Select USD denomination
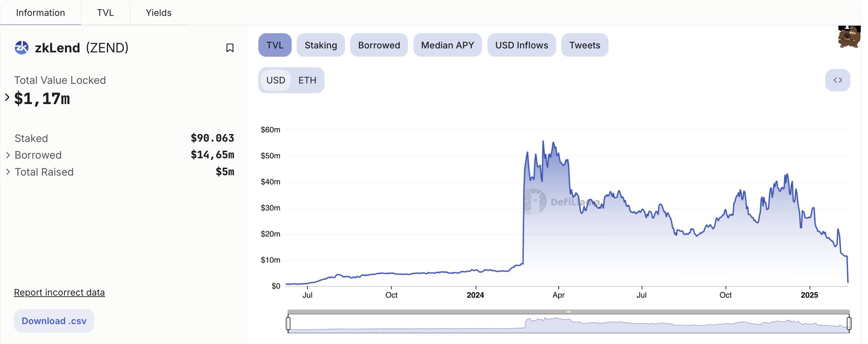This screenshot has width=868, height=344. [x=276, y=80]
